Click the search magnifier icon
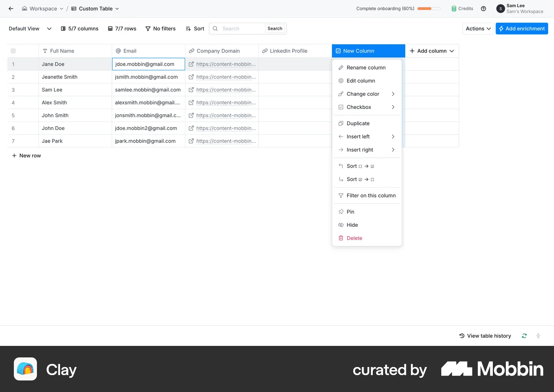Viewport: 554px width, 392px height. tap(215, 28)
